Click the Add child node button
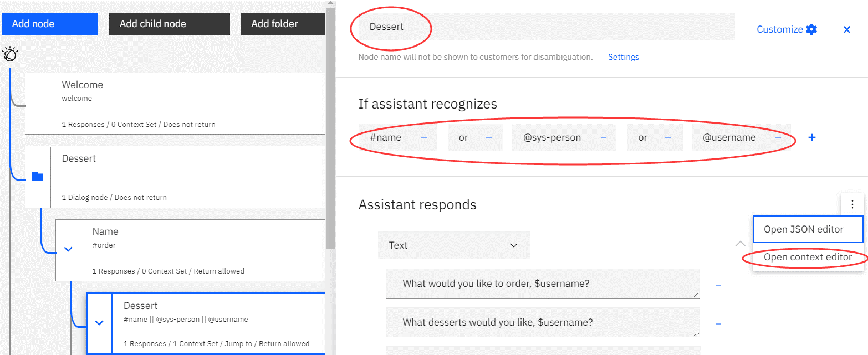Screen dimensions: 868x355 pyautogui.click(x=169, y=24)
